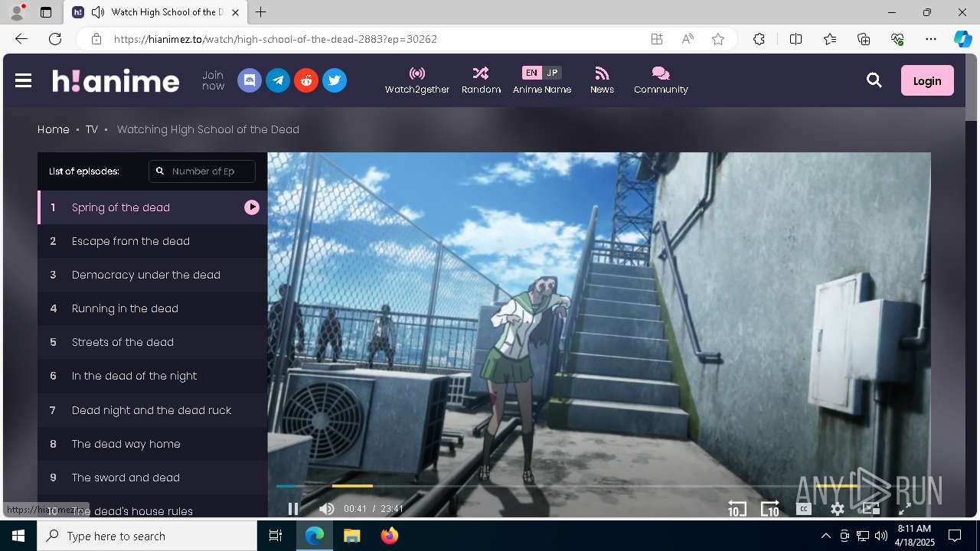Viewport: 980px width, 551px height.
Task: Open the Windows Start menu
Action: click(x=18, y=536)
